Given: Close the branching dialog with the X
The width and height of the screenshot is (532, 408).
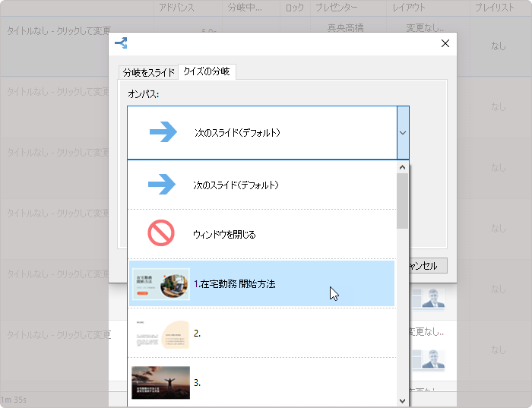Looking at the screenshot, I should [x=445, y=43].
